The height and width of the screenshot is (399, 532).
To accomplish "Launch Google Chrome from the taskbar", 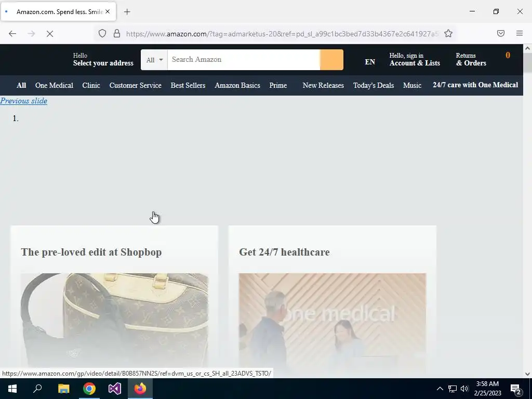I will pos(89,389).
